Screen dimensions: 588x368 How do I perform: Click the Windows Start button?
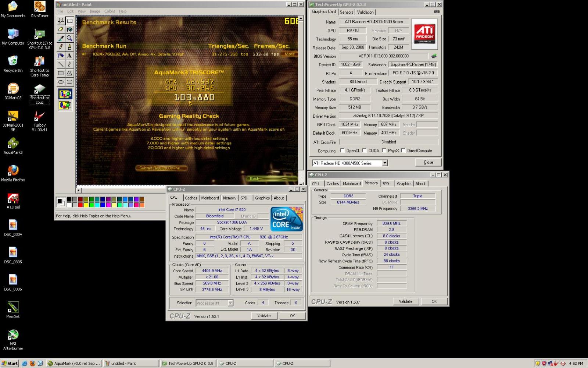coord(10,363)
